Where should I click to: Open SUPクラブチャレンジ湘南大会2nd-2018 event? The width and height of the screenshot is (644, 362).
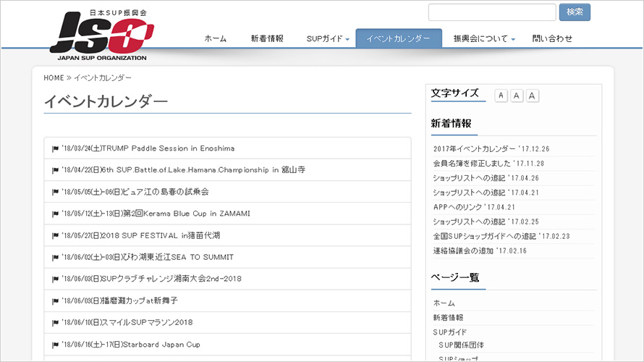tap(151, 279)
